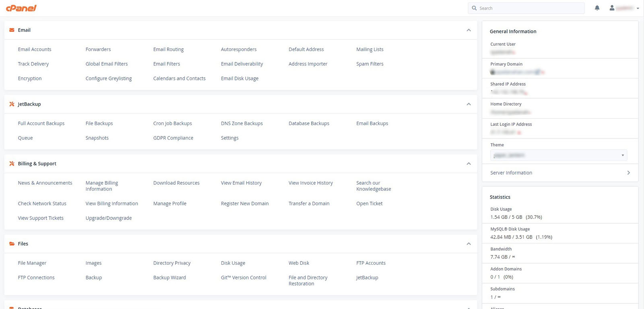Collapse the JetBackup section
The width and height of the screenshot is (644, 309).
click(469, 104)
